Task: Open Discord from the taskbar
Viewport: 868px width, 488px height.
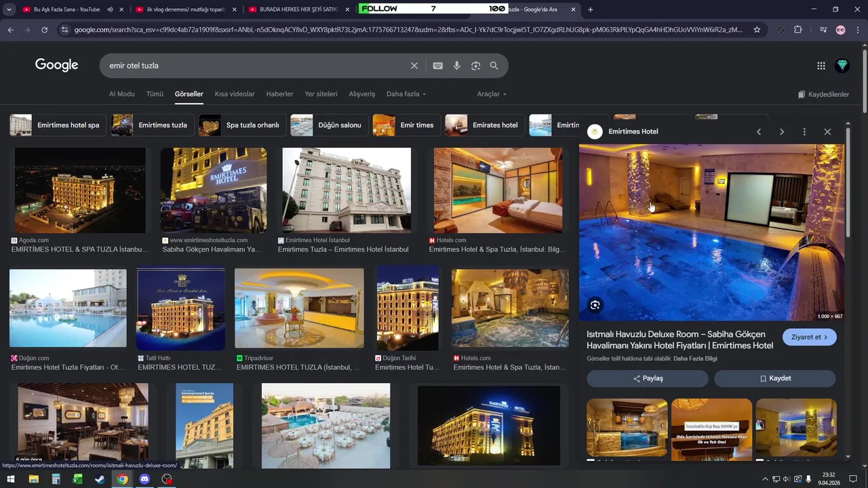Action: tap(144, 479)
